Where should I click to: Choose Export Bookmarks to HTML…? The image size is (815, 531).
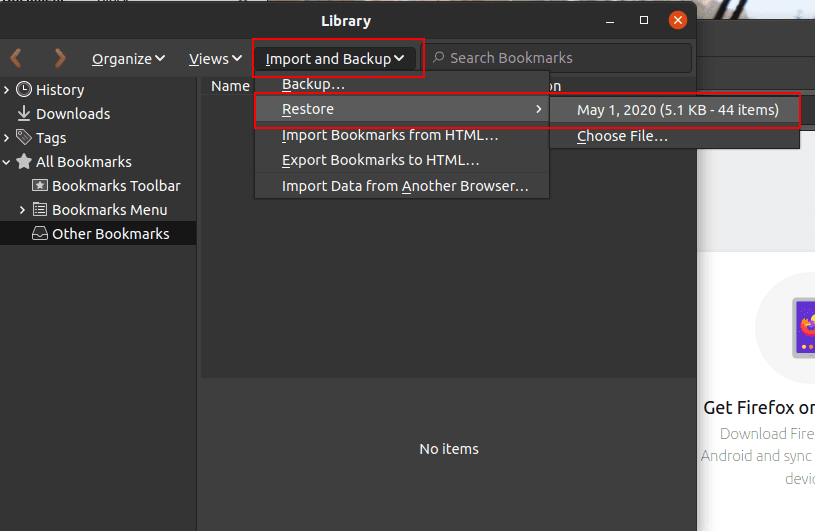click(x=402, y=160)
